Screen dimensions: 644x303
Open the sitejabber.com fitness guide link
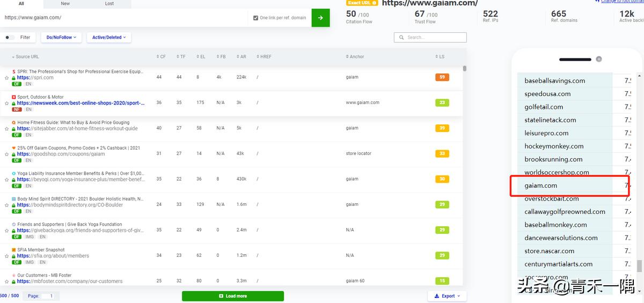pyautogui.click(x=77, y=129)
